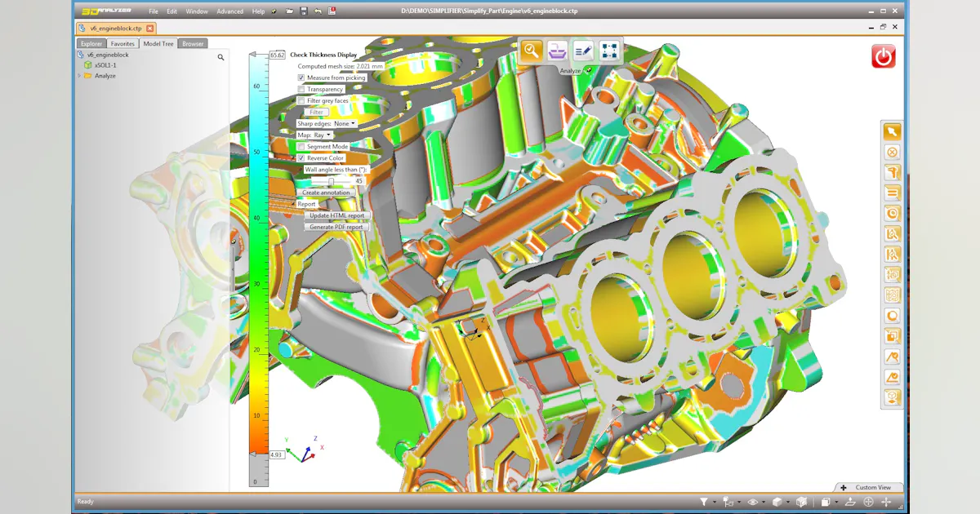
Task: Expand the Analyze folder in tree
Action: point(79,76)
